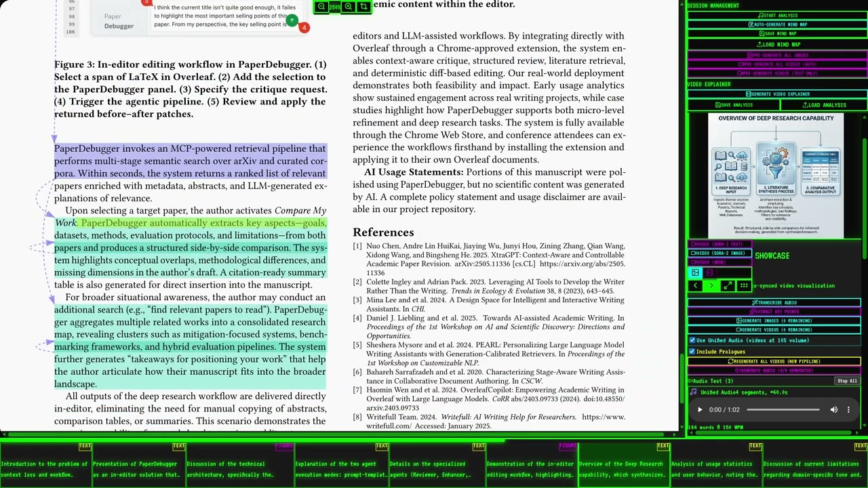Viewport: 868px width, 488px height.
Task: Switch to video film mode icon
Action: click(x=709, y=273)
